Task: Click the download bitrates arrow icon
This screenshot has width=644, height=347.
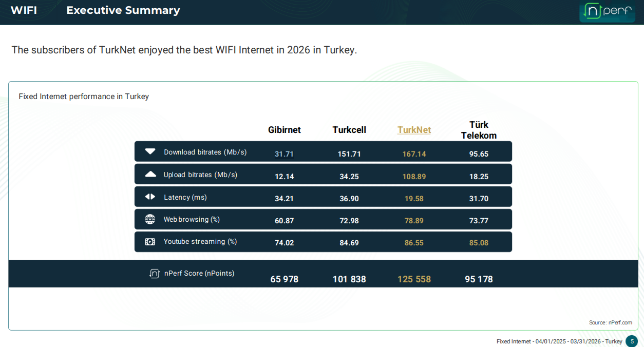Action: [x=150, y=151]
